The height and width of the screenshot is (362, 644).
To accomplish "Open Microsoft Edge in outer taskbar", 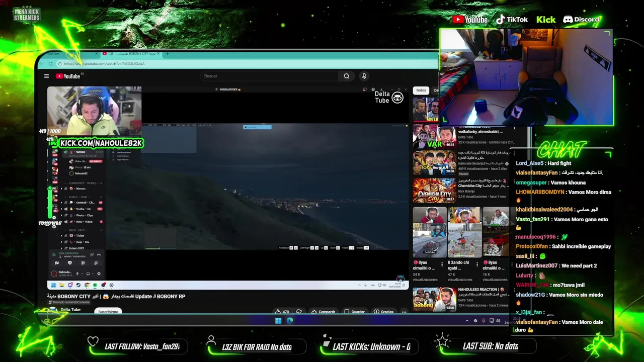I will click(290, 321).
